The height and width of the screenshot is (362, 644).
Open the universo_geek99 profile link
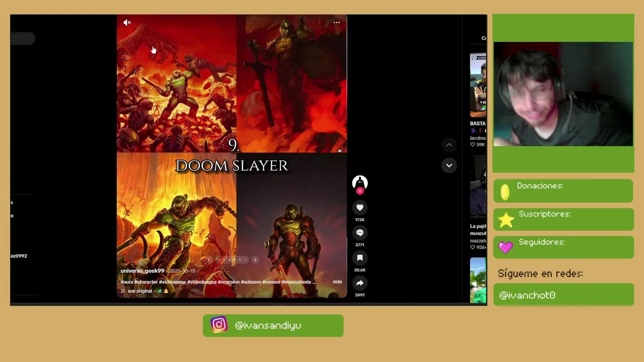(142, 271)
